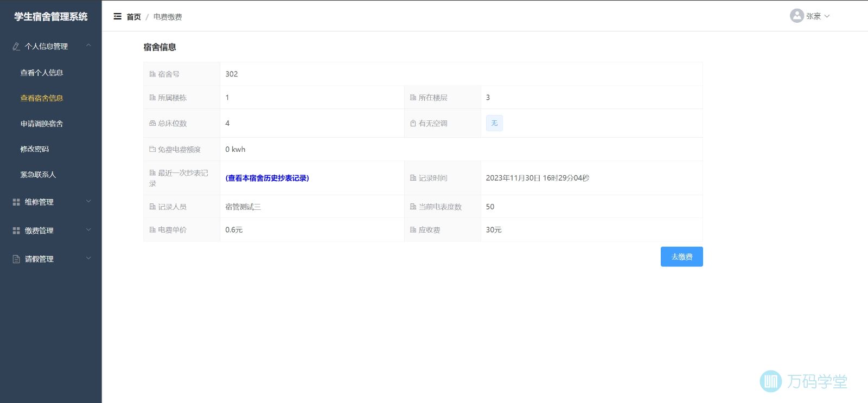Click the document icon beside 请假管理

pos(16,259)
